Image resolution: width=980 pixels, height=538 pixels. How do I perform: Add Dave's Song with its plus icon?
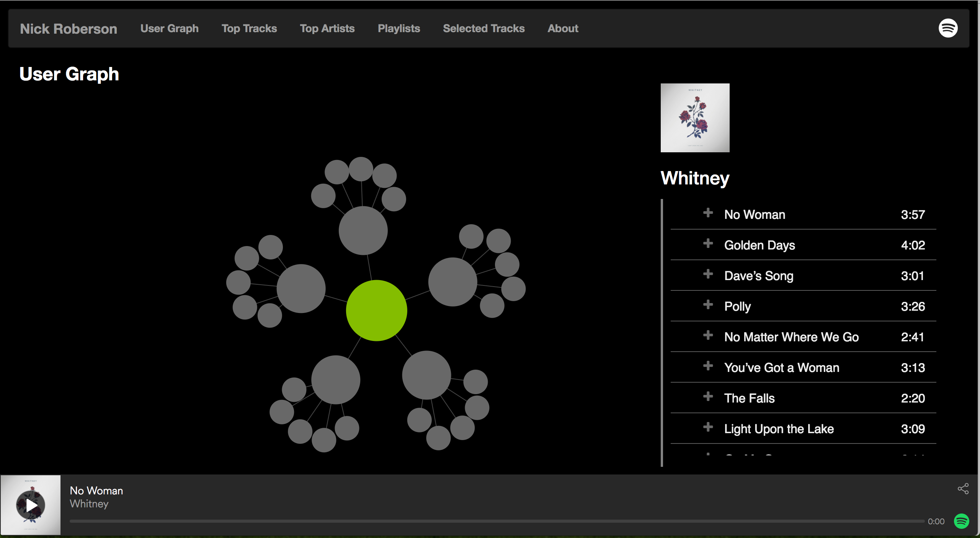[708, 274]
